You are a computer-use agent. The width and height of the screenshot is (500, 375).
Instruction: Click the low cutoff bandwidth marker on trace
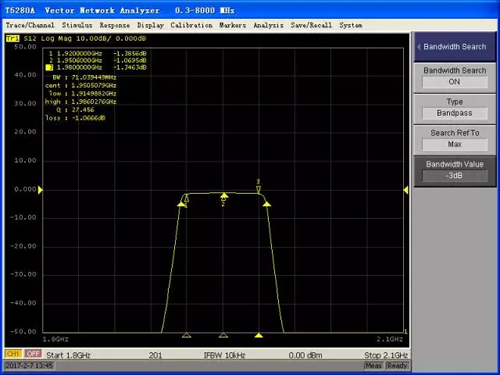pyautogui.click(x=181, y=204)
